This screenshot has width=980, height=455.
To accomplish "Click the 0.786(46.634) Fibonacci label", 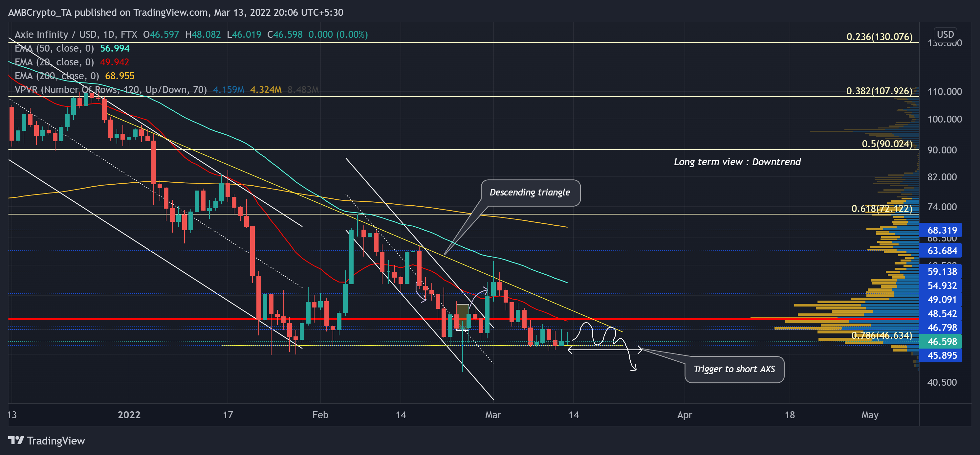I will (x=882, y=335).
